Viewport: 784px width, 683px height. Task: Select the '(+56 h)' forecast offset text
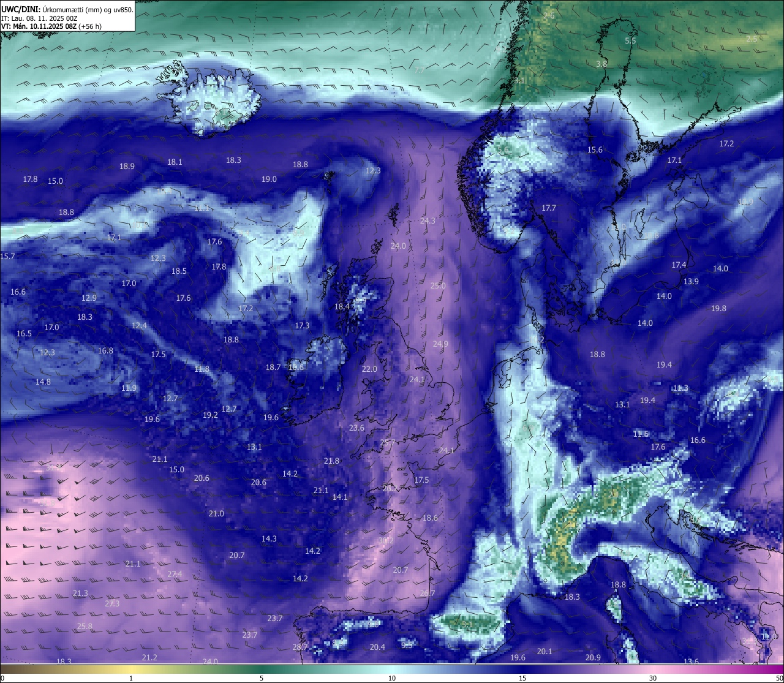click(89, 26)
